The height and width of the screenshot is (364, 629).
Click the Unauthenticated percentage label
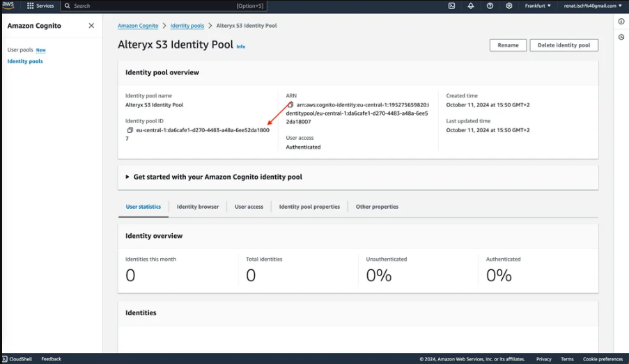tap(387, 259)
